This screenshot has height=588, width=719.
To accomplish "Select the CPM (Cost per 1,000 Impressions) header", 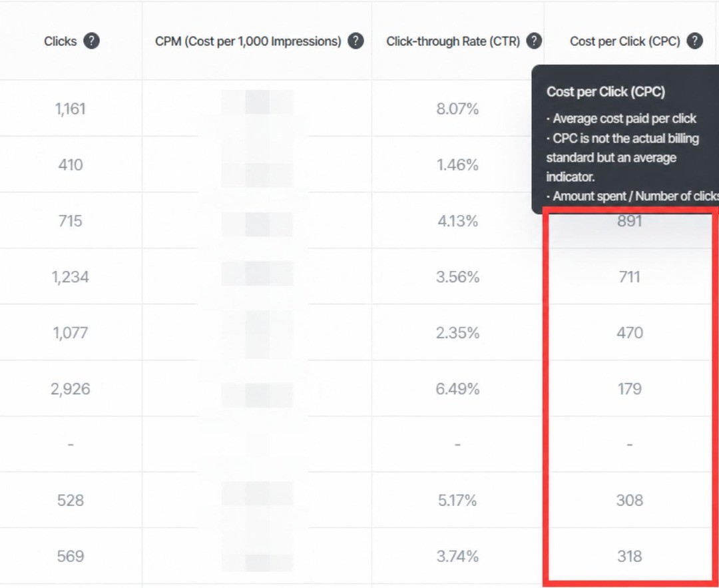I will (x=248, y=41).
